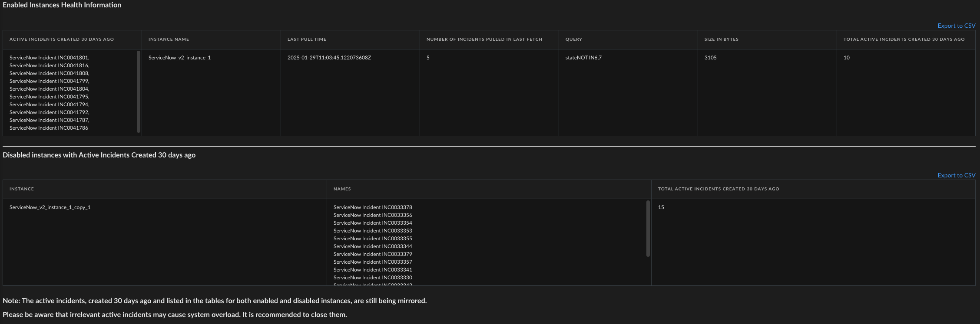Viewport: 980px width, 324px height.
Task: Click ServiceNow Incident INC0041786 entry
Action: [49, 128]
